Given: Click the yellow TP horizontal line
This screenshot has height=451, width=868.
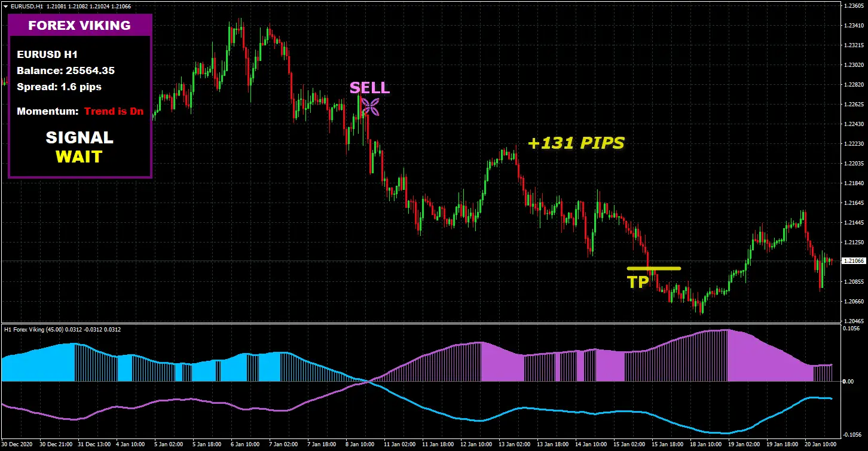Looking at the screenshot, I should coord(653,268).
